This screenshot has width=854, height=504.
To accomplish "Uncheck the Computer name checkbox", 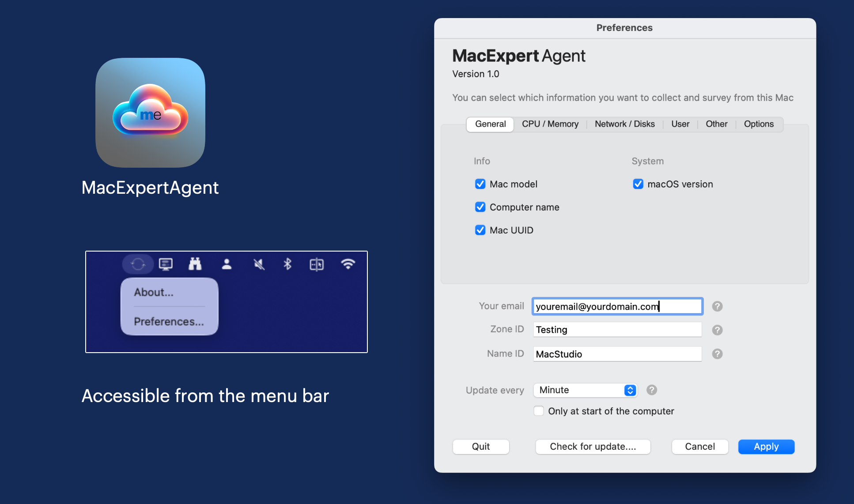I will 480,207.
